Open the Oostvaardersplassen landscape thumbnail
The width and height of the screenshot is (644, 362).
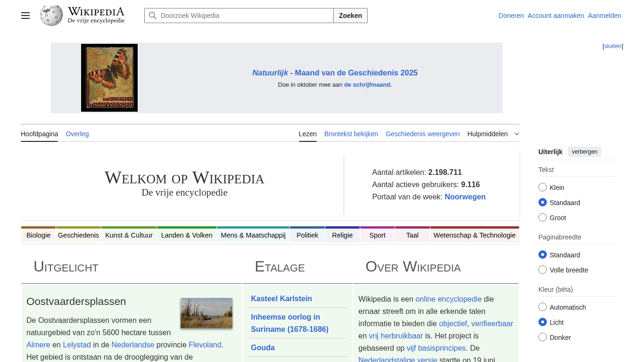206,313
